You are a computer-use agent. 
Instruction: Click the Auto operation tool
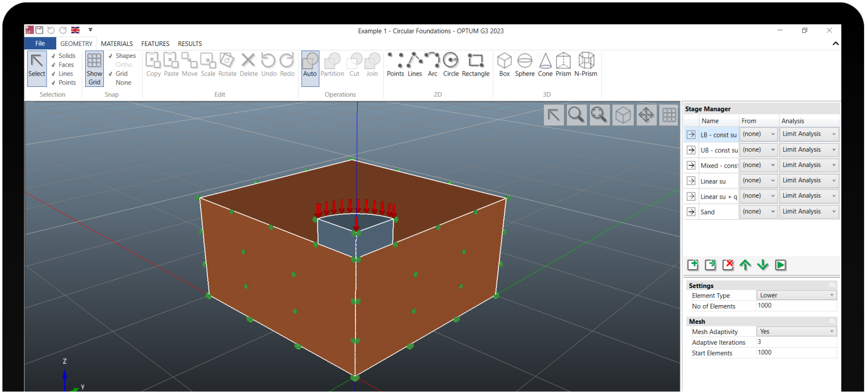310,68
